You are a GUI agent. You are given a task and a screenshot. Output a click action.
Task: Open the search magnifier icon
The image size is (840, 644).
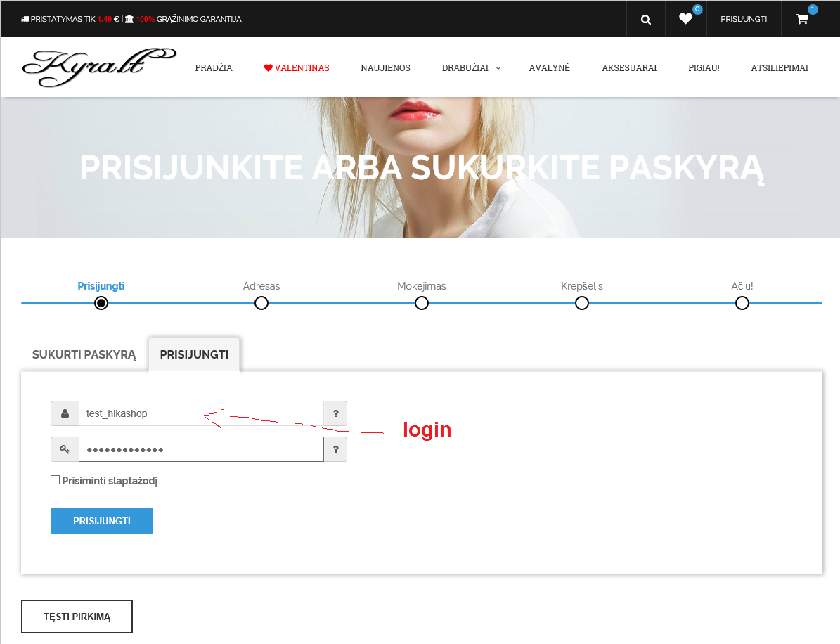645,20
